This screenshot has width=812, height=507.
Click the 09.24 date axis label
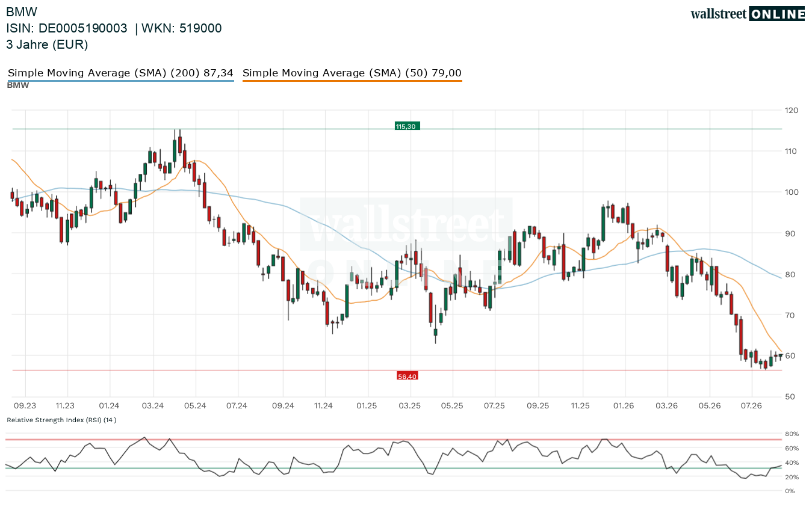[x=282, y=406]
